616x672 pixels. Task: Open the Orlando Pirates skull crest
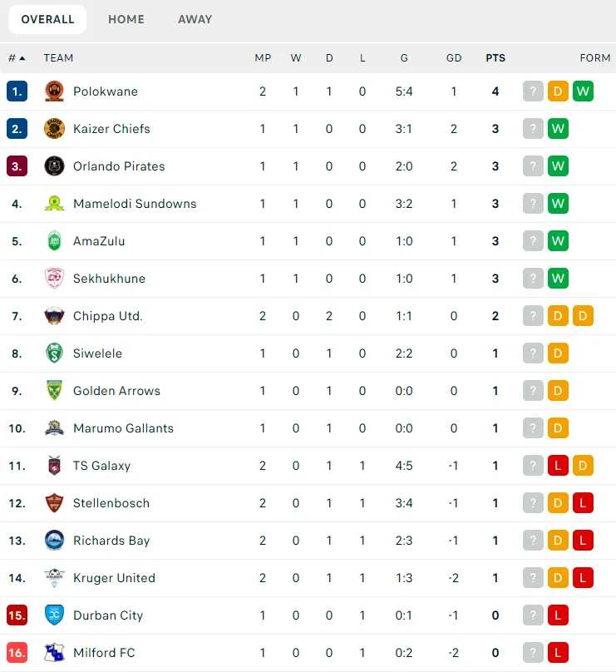(54, 166)
